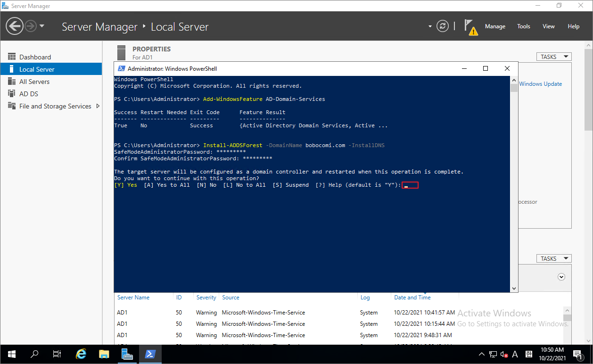This screenshot has width=593, height=364.
Task: Open the Events TASKS dropdown
Action: [554, 258]
